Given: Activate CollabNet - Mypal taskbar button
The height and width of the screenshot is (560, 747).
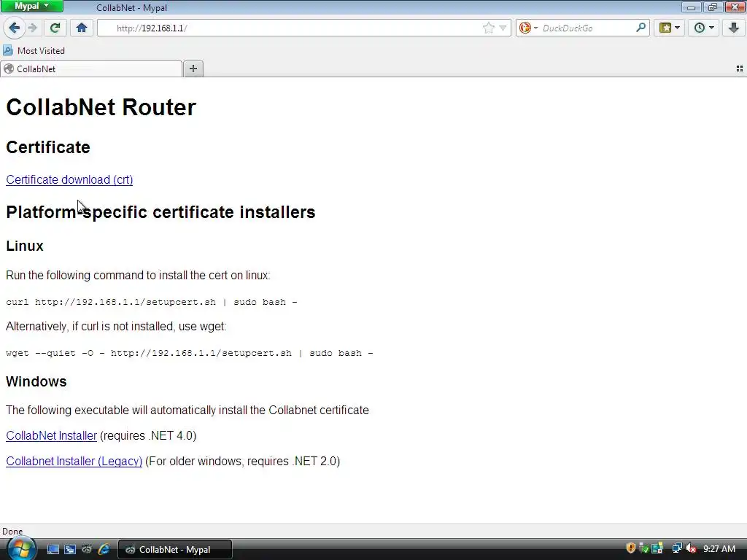Looking at the screenshot, I should tap(175, 550).
